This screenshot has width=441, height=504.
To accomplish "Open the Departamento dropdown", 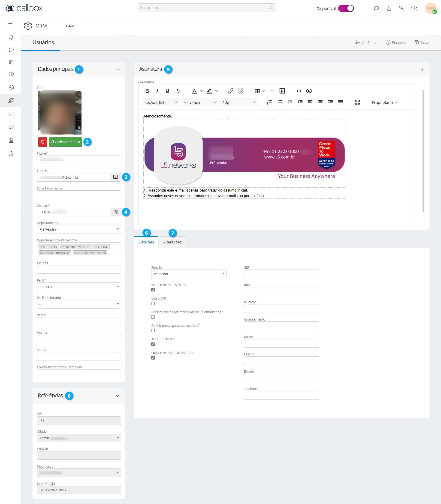I will coord(79,229).
